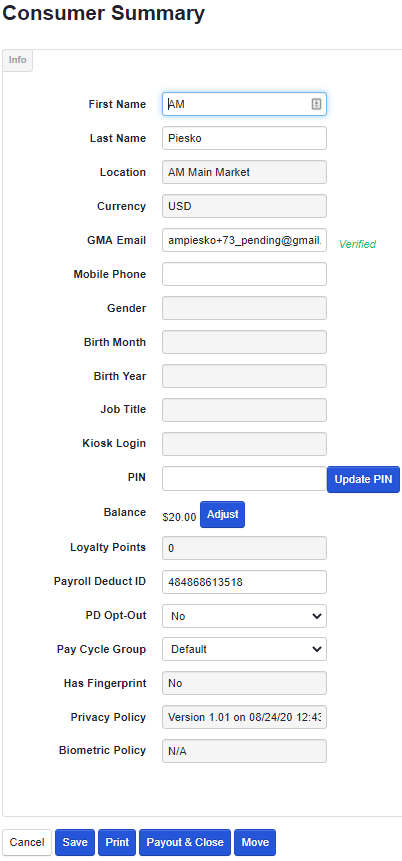
Task: Click the Print button
Action: pyautogui.click(x=117, y=842)
